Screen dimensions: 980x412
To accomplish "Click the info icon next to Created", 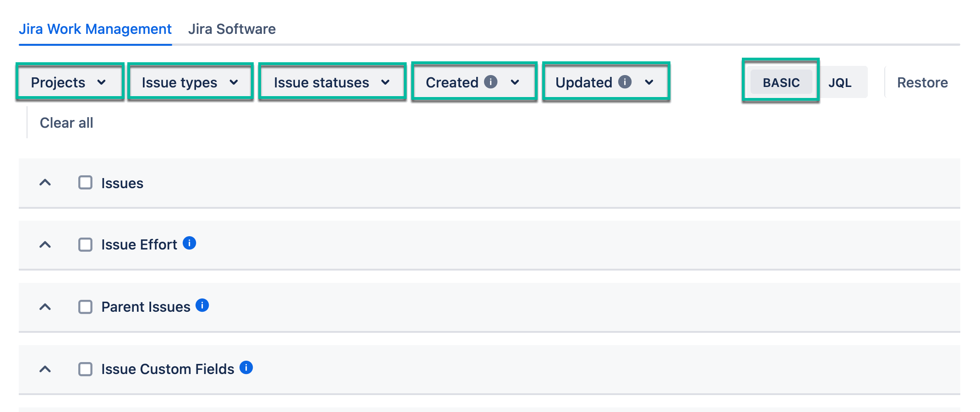I will (490, 82).
